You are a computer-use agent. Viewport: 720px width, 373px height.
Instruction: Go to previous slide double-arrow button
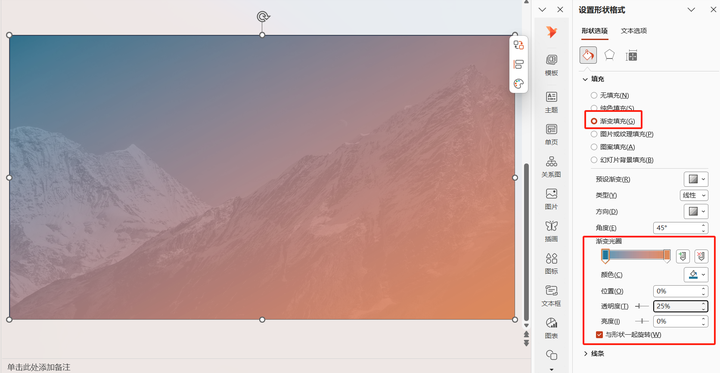[x=527, y=334]
